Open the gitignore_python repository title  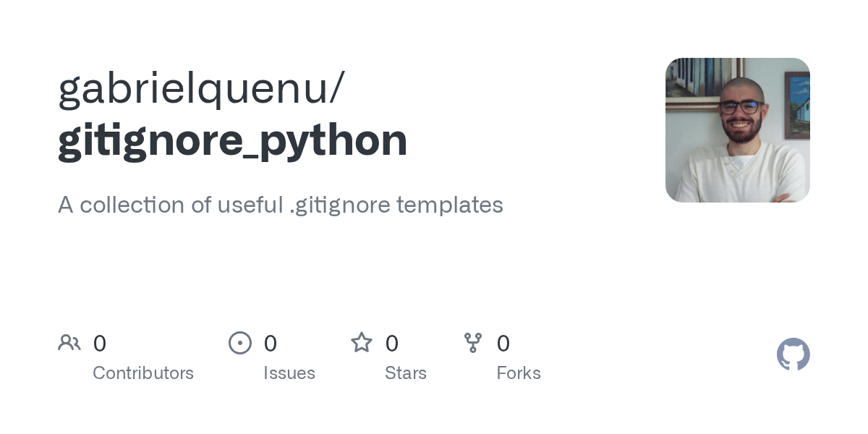tap(233, 140)
